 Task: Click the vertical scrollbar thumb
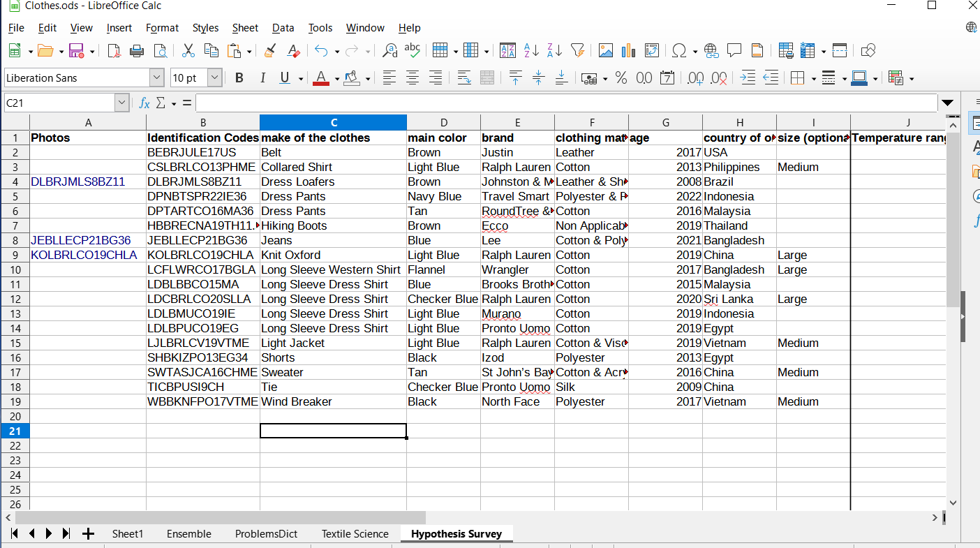(953, 219)
